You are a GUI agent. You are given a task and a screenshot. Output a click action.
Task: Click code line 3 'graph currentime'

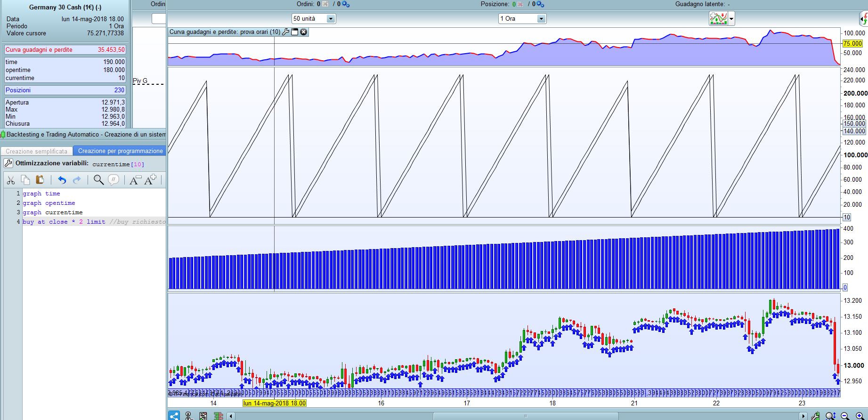coord(53,212)
